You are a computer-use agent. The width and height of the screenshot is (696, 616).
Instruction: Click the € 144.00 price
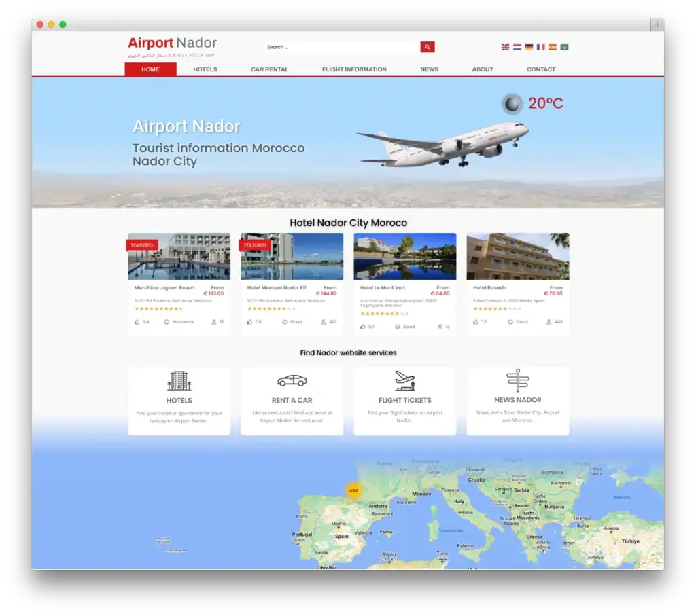coord(326,293)
